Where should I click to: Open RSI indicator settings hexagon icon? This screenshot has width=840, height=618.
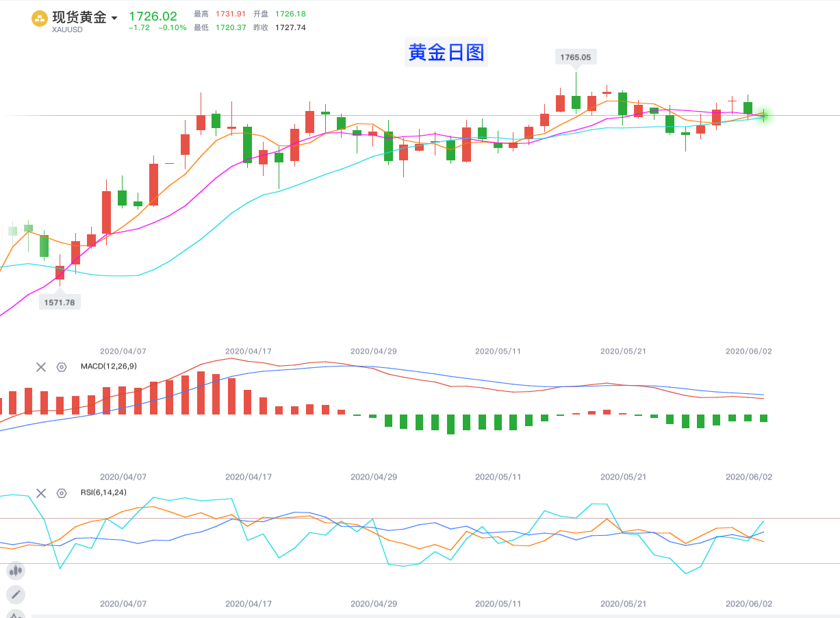click(x=62, y=493)
